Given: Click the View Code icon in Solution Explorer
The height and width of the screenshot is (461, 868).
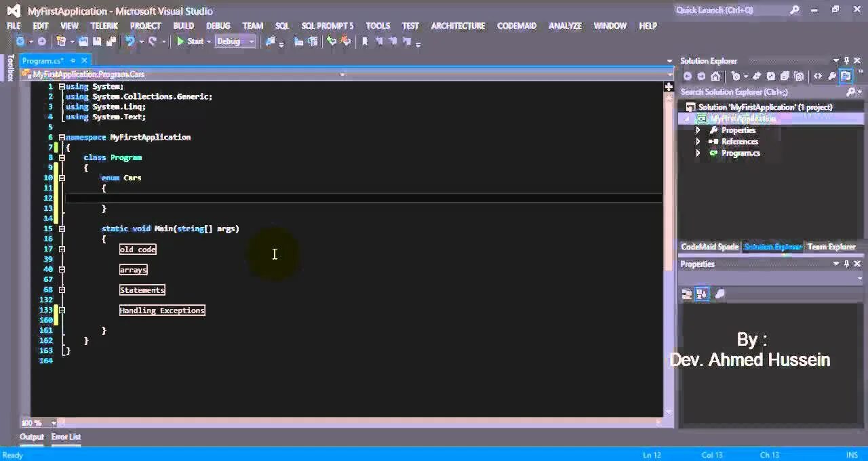Looking at the screenshot, I should coord(818,77).
